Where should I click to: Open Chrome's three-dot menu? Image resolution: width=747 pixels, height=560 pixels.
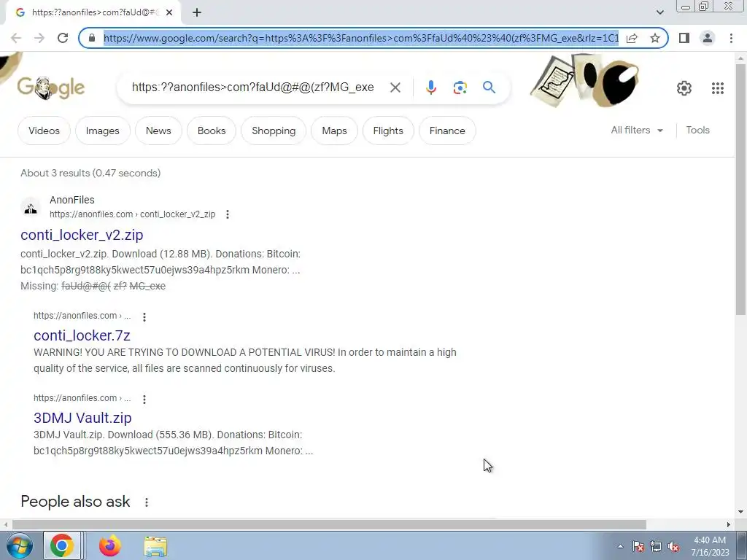coord(731,38)
